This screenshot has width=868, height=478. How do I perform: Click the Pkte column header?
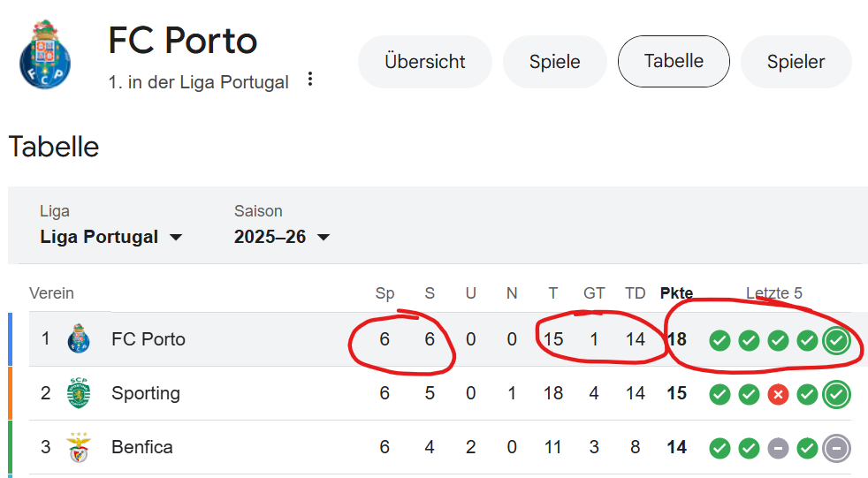pyautogui.click(x=676, y=293)
